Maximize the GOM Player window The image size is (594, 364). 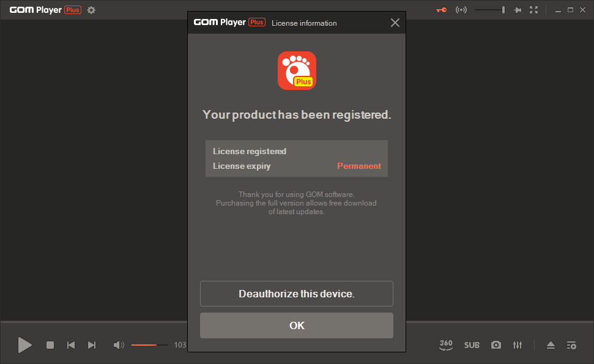click(570, 10)
